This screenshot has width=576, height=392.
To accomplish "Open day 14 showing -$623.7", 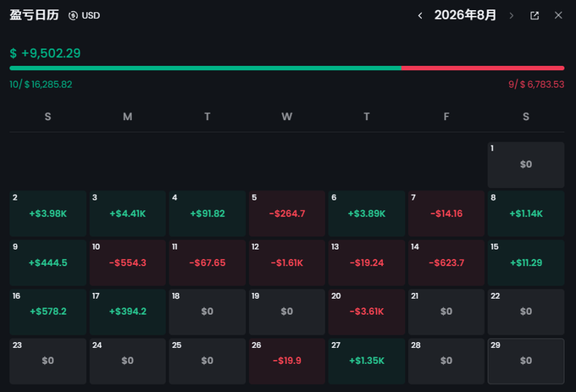I will tap(446, 262).
